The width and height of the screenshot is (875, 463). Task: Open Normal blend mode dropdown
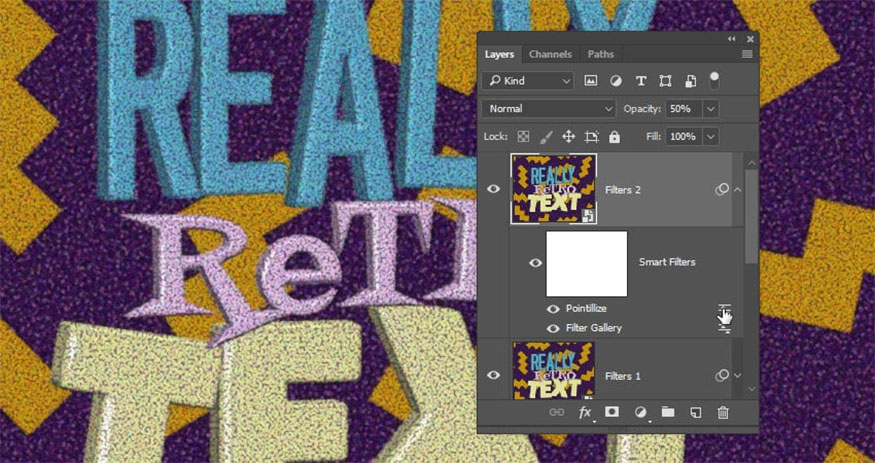coord(549,109)
